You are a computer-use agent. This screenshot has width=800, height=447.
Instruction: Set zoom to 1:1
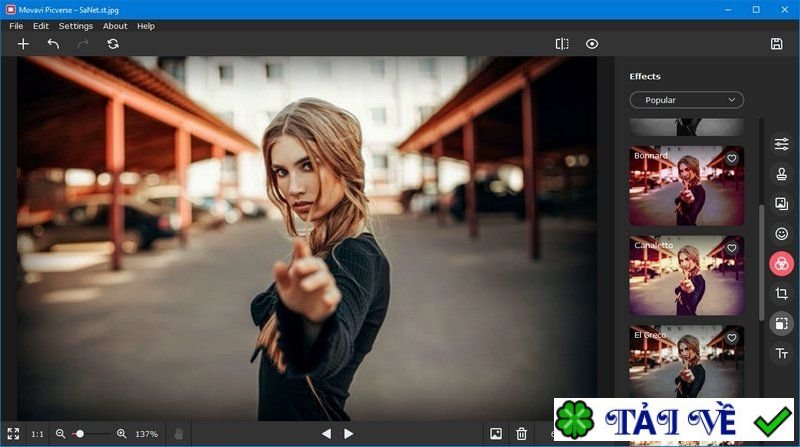(37, 434)
